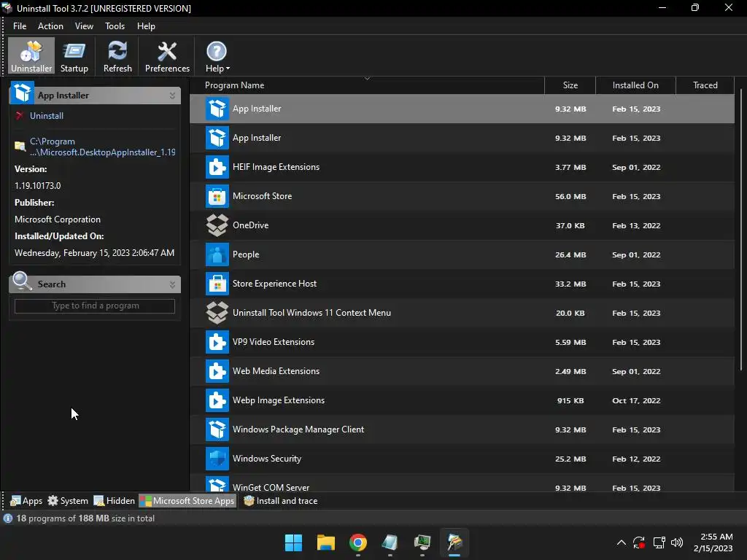Select the People app icon
This screenshot has width=747, height=560.
pyautogui.click(x=217, y=254)
